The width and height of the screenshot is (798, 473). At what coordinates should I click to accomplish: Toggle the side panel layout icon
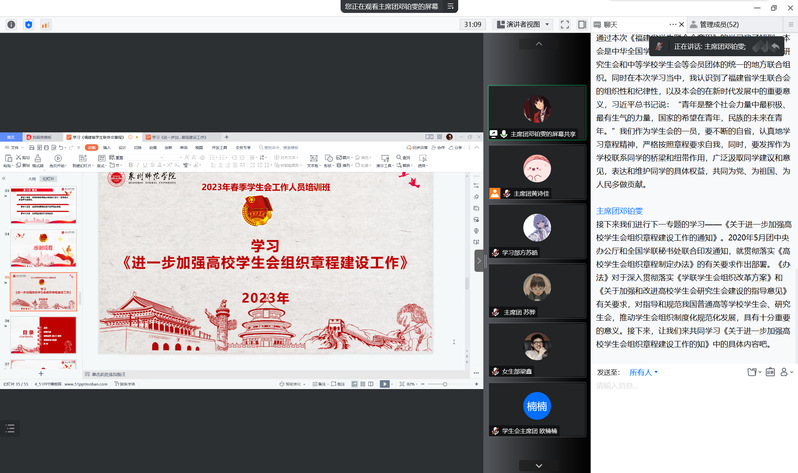coord(582,24)
